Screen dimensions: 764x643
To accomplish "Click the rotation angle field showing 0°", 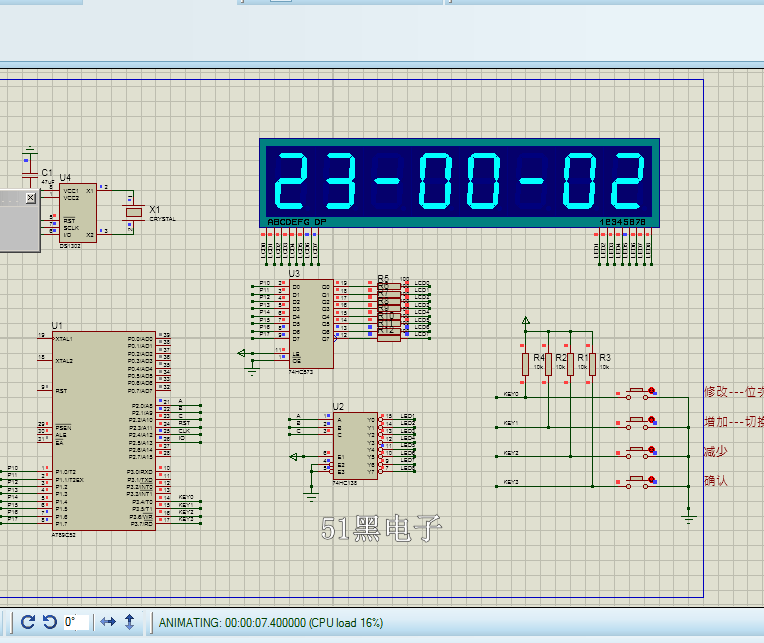I will pyautogui.click(x=76, y=622).
